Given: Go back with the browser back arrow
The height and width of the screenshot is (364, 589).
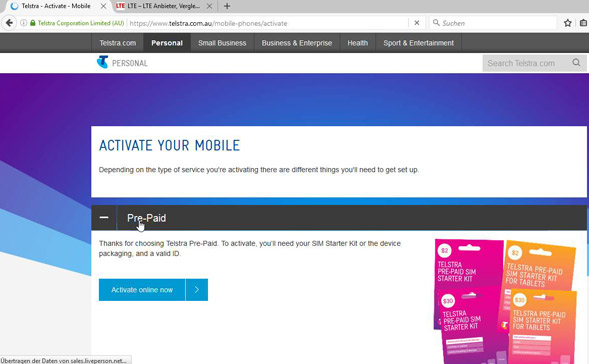Looking at the screenshot, I should tap(9, 23).
